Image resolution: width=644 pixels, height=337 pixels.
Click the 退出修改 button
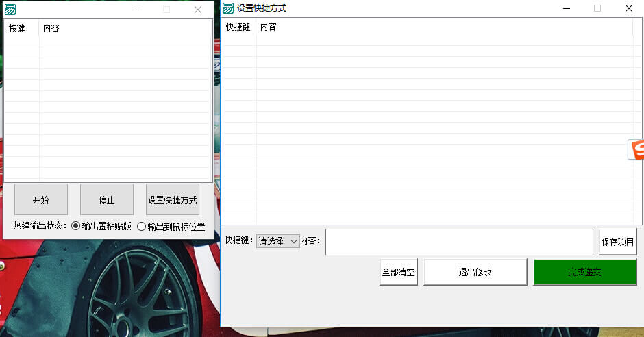click(475, 272)
